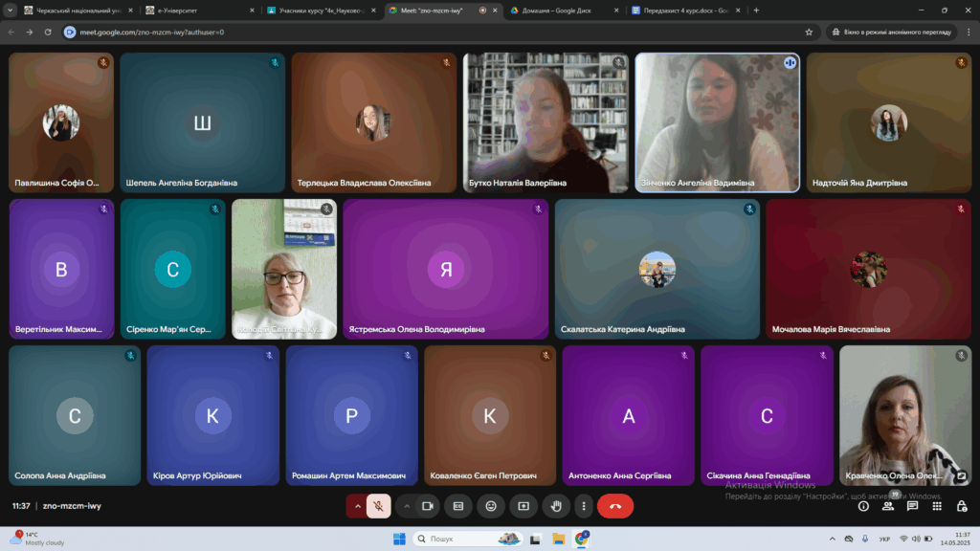Select Бутко Наталія Валеріївна's video tile

546,122
